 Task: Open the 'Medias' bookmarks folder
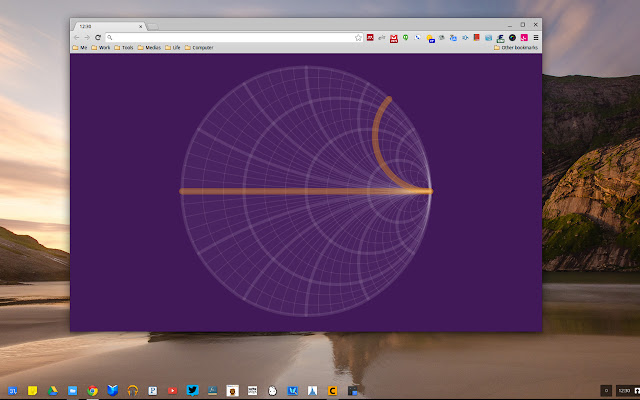click(x=149, y=48)
